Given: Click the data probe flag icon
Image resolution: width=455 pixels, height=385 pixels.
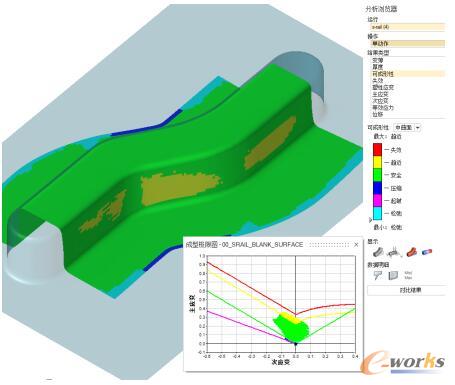Looking at the screenshot, I should click(378, 275).
